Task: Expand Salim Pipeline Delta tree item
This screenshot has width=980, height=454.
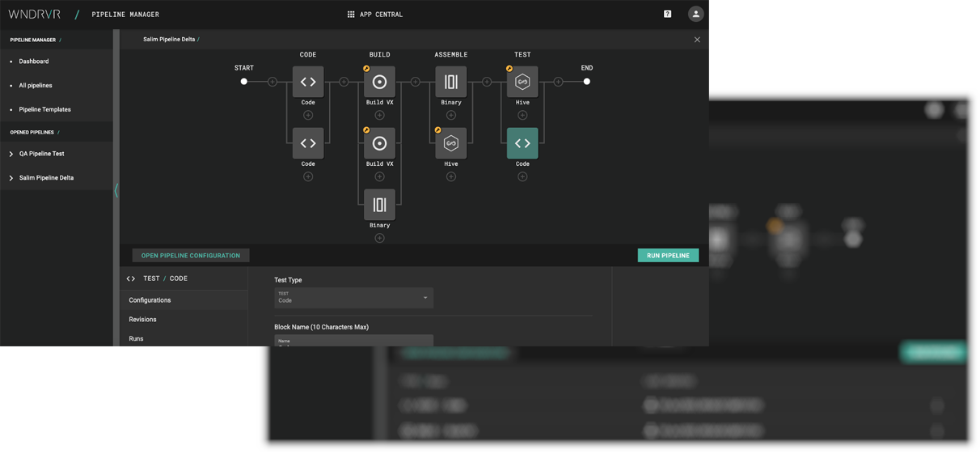Action: point(11,178)
